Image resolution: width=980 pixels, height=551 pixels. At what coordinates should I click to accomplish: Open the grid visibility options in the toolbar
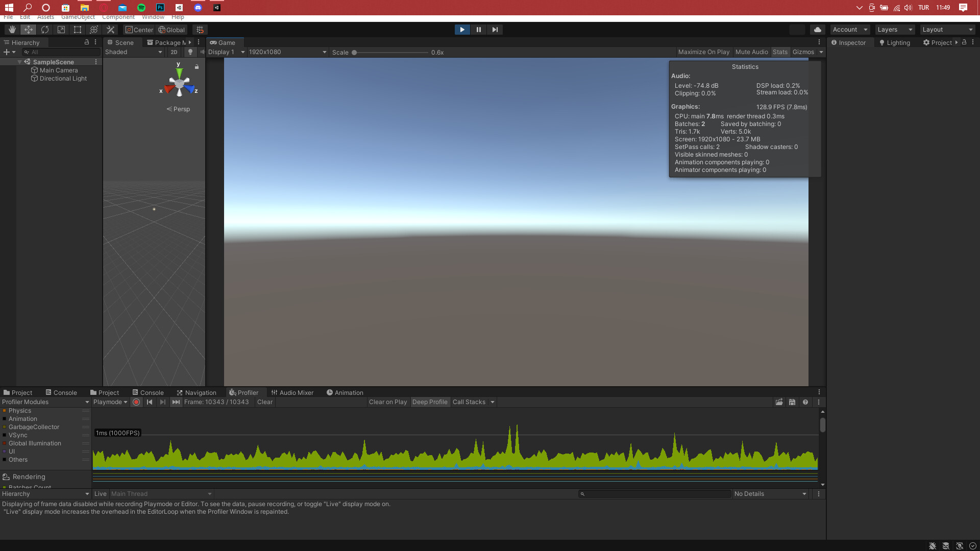click(200, 29)
